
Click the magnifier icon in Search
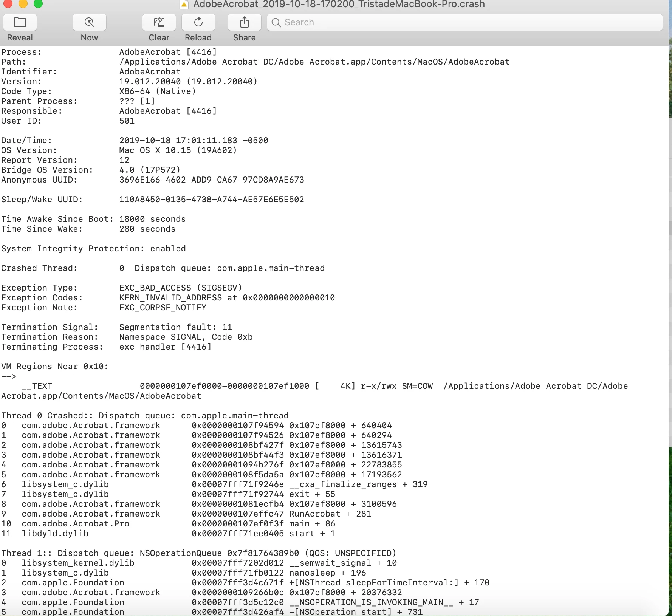click(x=276, y=23)
